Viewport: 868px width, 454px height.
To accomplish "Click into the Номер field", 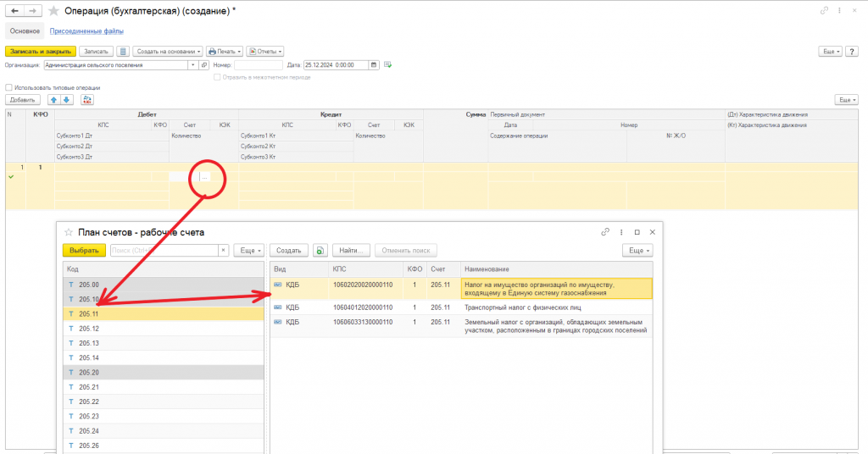I will pos(258,65).
